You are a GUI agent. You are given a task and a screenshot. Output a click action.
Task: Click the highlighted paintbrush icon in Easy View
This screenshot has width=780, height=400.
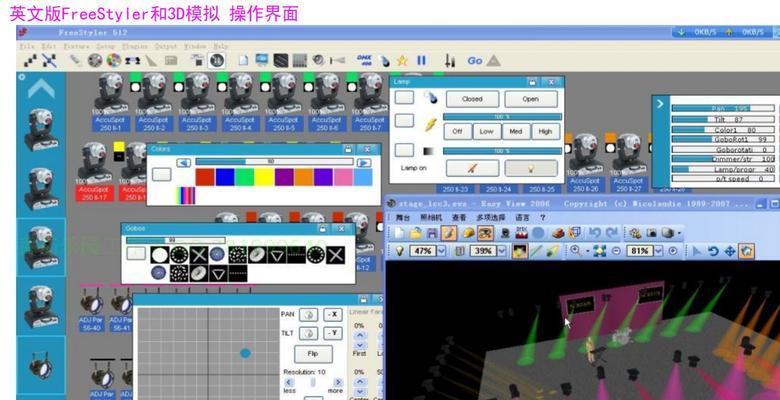tap(449, 233)
